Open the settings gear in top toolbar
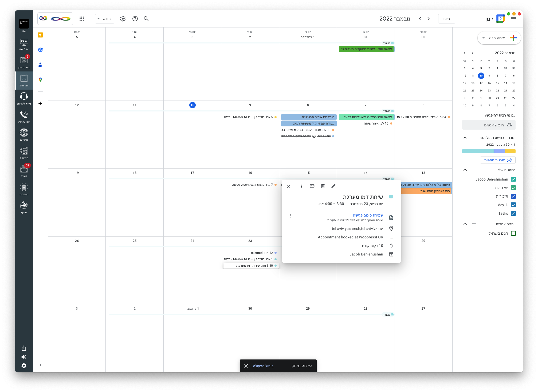The width and height of the screenshot is (538, 392). [x=123, y=19]
